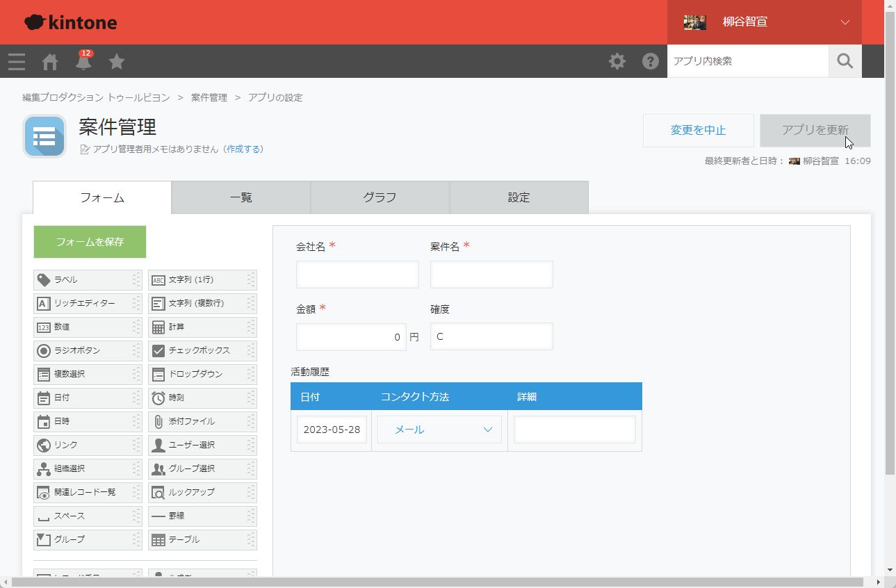Open the favorites star icon
This screenshot has width=896, height=588.
click(x=117, y=62)
